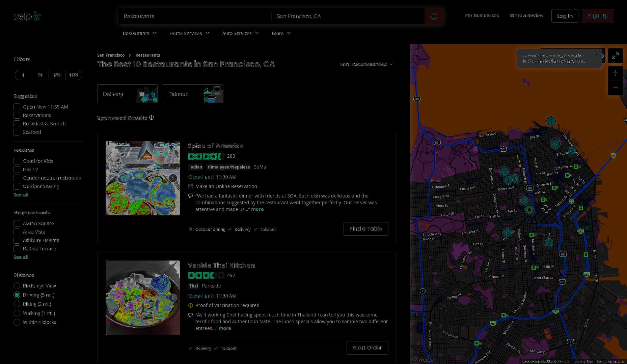Screen dimensions: 627x364
Task: Click Sign Up button
Action: (x=598, y=16)
